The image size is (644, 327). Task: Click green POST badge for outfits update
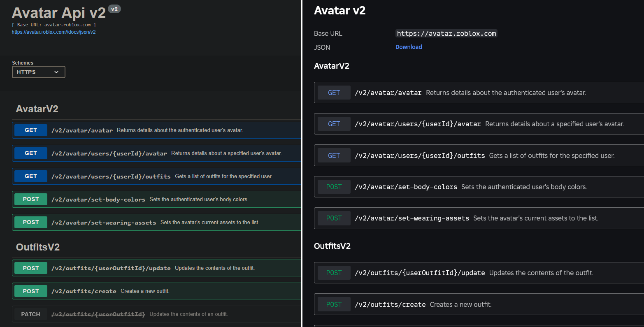click(x=31, y=268)
